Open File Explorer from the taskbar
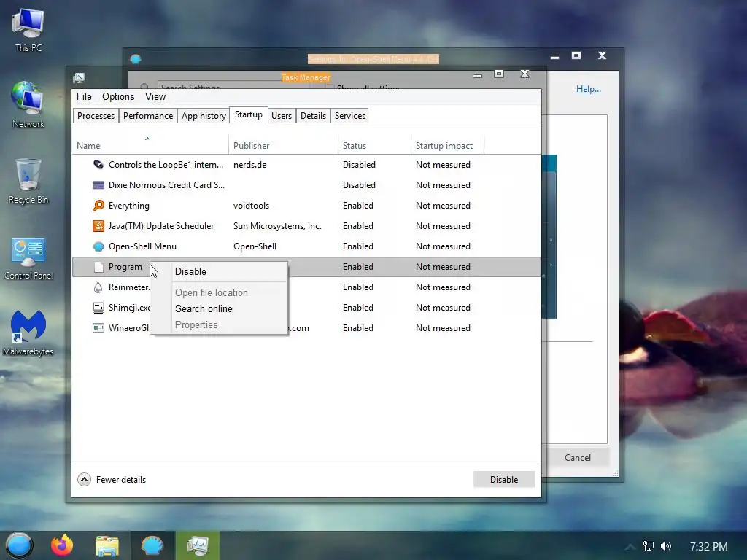This screenshot has height=560, width=747. tap(107, 545)
